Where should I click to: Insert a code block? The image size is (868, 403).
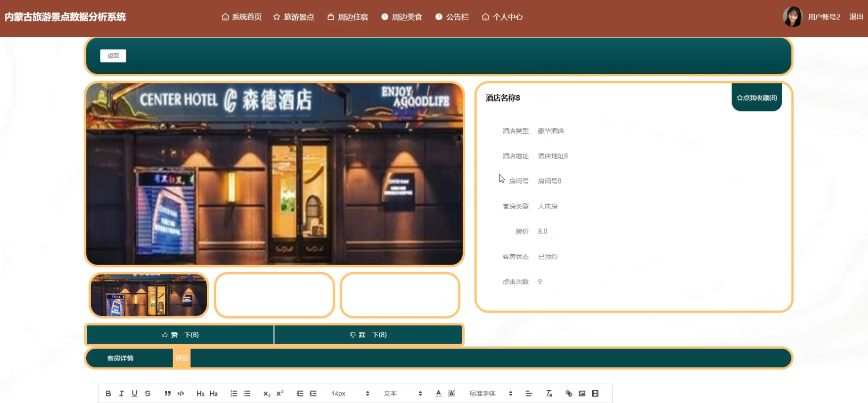[x=180, y=394]
